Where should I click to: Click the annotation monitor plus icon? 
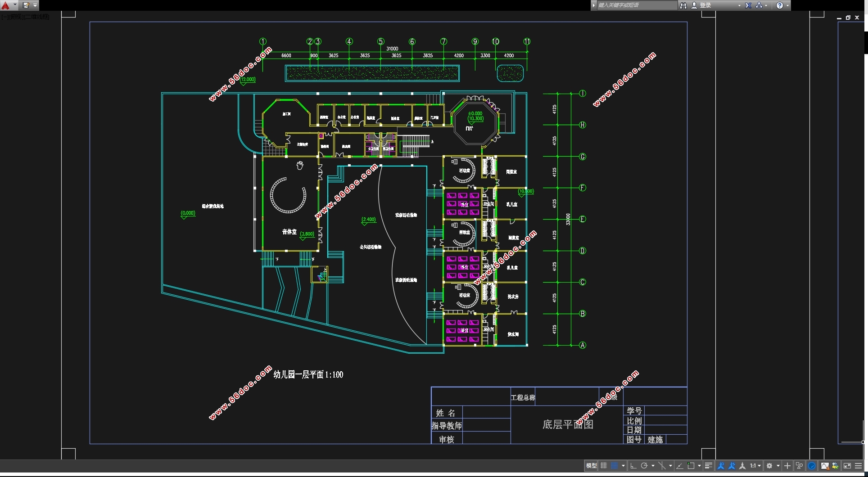(x=787, y=466)
